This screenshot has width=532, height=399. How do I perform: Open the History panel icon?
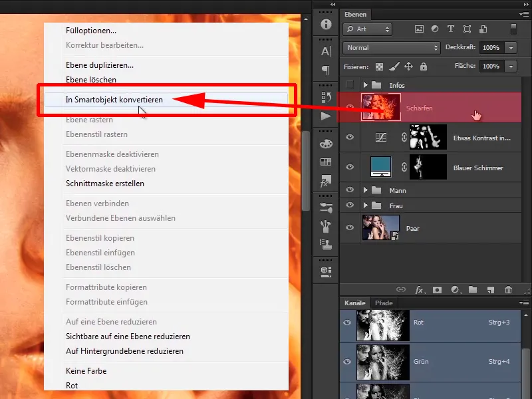coord(326,97)
